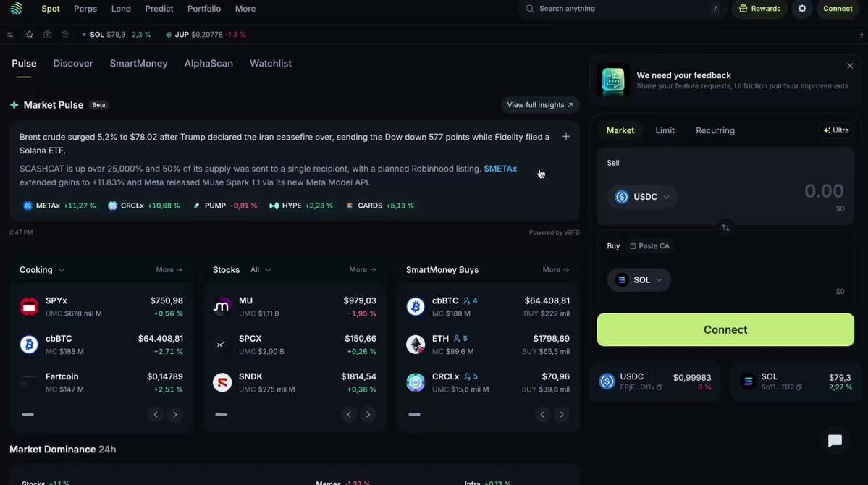
Task: Click the holdings bag icon in ticker bar
Action: (x=48, y=34)
